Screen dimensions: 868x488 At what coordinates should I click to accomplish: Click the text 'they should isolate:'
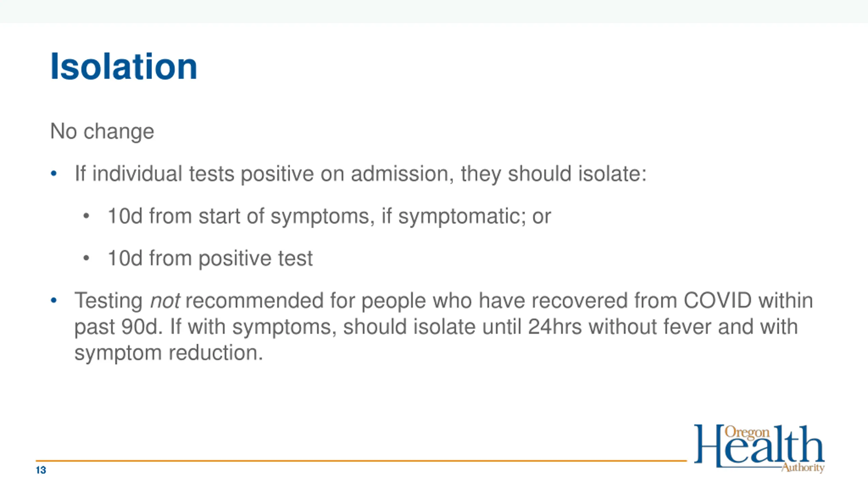click(x=554, y=174)
